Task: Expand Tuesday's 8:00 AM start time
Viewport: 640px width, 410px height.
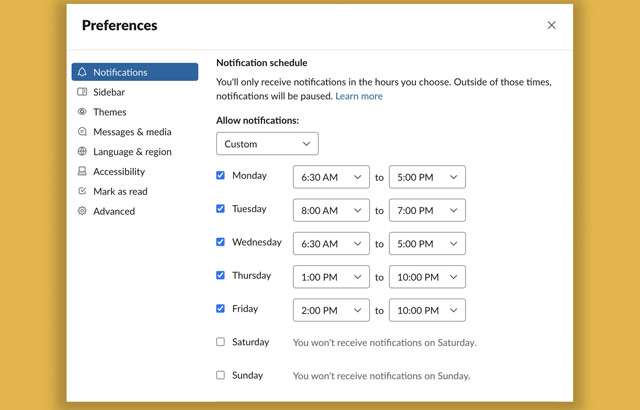Action: tap(331, 211)
